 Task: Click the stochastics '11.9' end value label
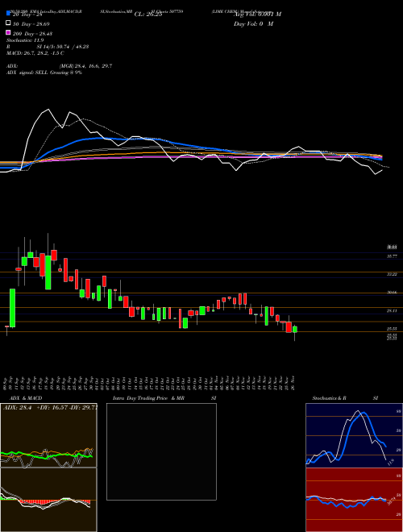pyautogui.click(x=391, y=462)
